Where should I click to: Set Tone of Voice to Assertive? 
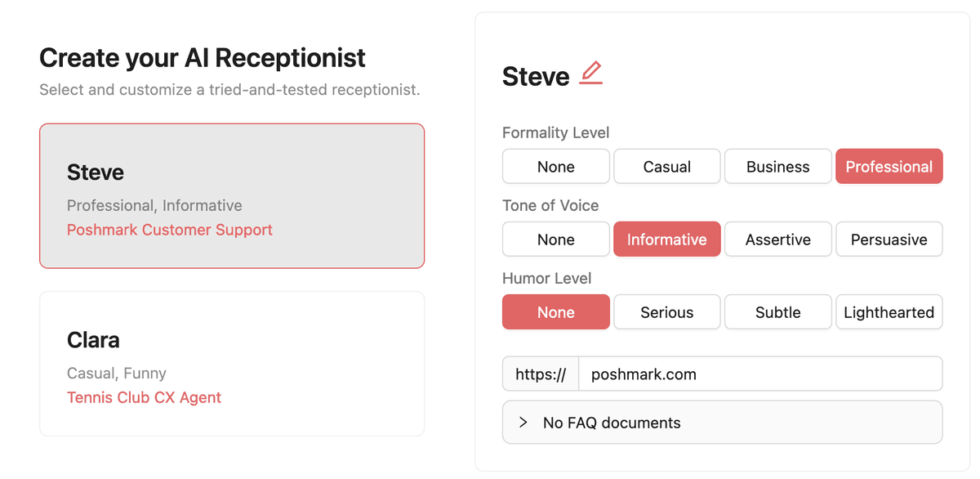[777, 239]
